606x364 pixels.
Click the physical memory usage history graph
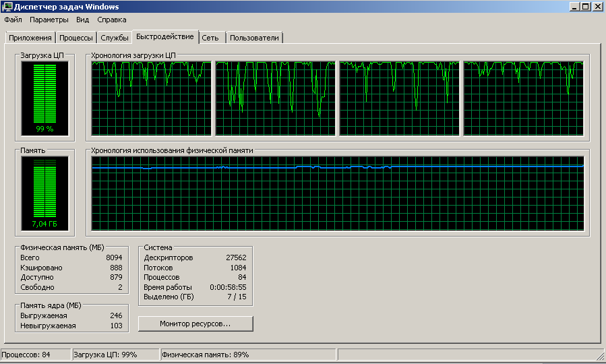(x=338, y=193)
